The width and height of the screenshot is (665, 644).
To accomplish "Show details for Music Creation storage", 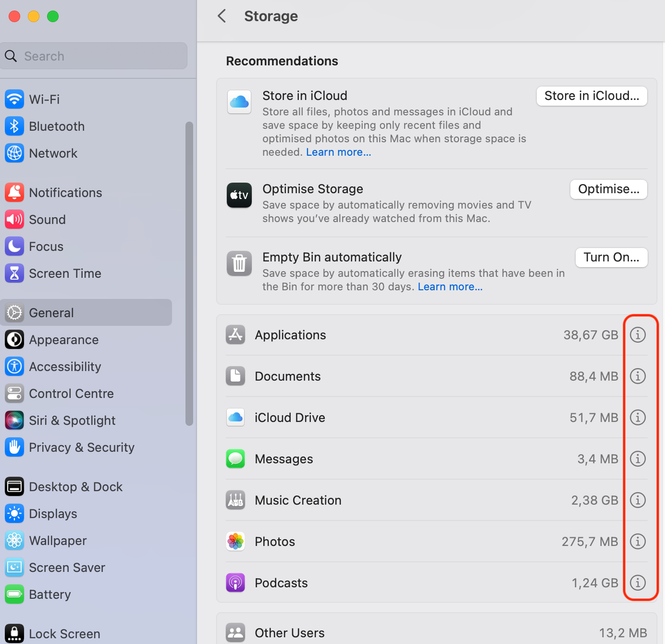I will [638, 500].
